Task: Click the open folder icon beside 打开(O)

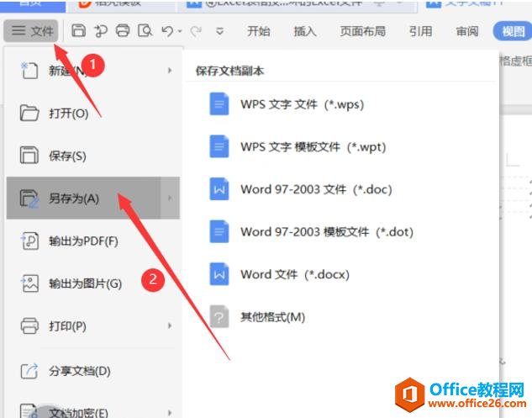Action: click(x=29, y=113)
